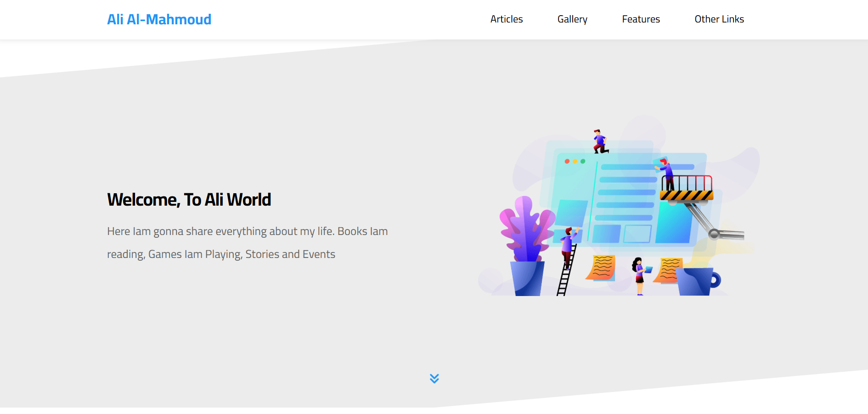This screenshot has width=868, height=414.
Task: Click the double chevron scroll-down arrow
Action: click(434, 378)
